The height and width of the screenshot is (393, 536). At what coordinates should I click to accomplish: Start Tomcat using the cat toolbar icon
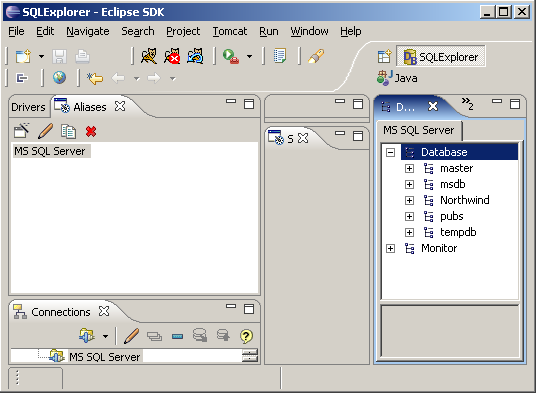pos(149,56)
